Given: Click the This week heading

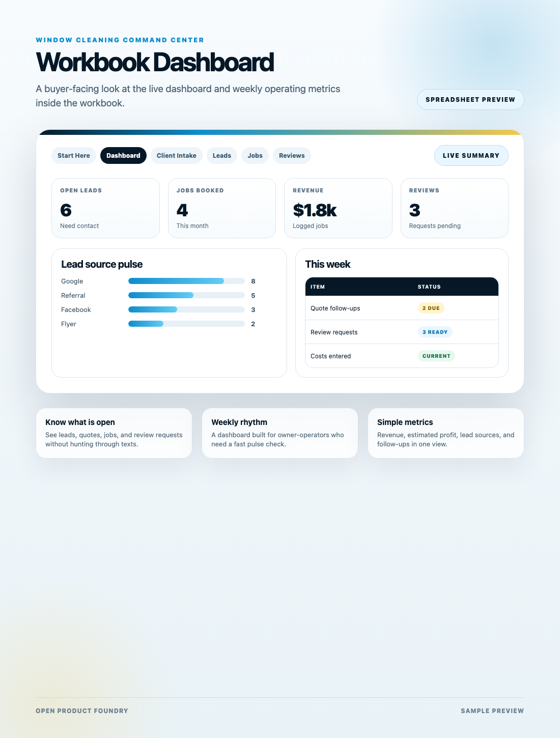Looking at the screenshot, I should [328, 264].
